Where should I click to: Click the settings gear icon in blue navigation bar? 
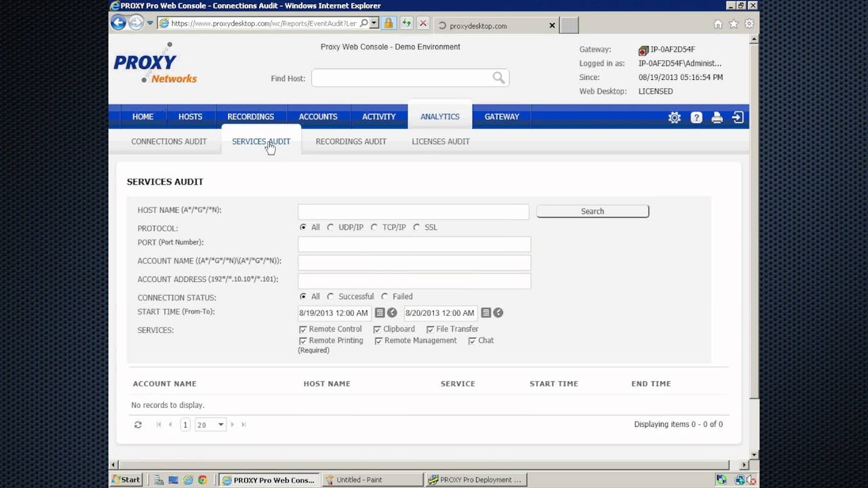(674, 117)
